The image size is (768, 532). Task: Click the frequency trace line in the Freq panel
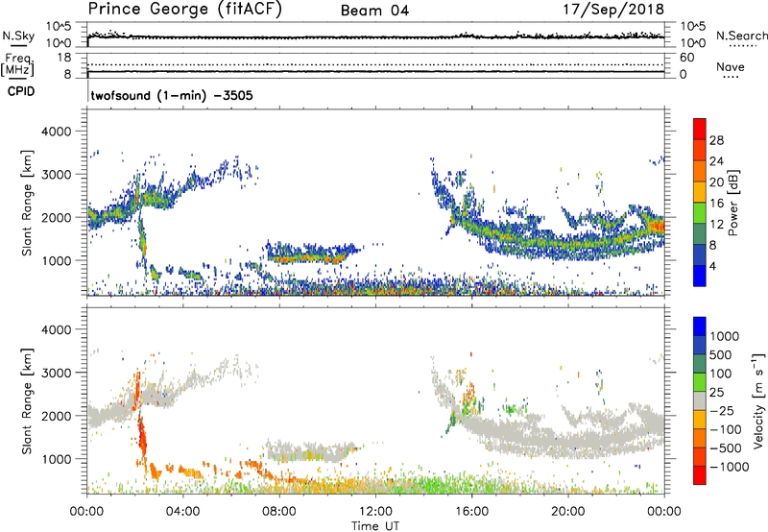375,71
